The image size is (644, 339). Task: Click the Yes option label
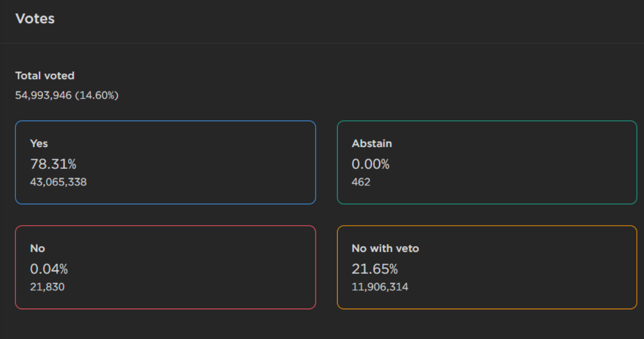click(x=39, y=144)
